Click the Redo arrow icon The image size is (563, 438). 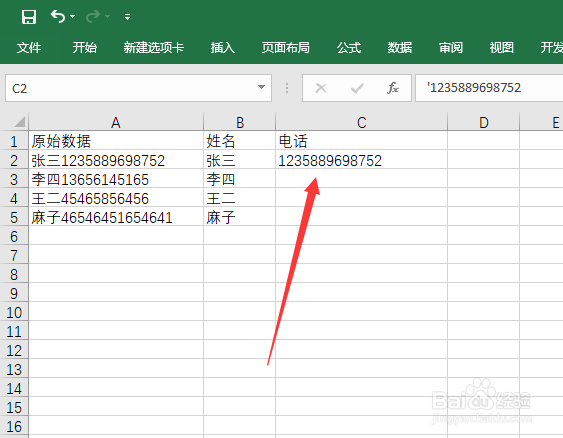[x=93, y=17]
